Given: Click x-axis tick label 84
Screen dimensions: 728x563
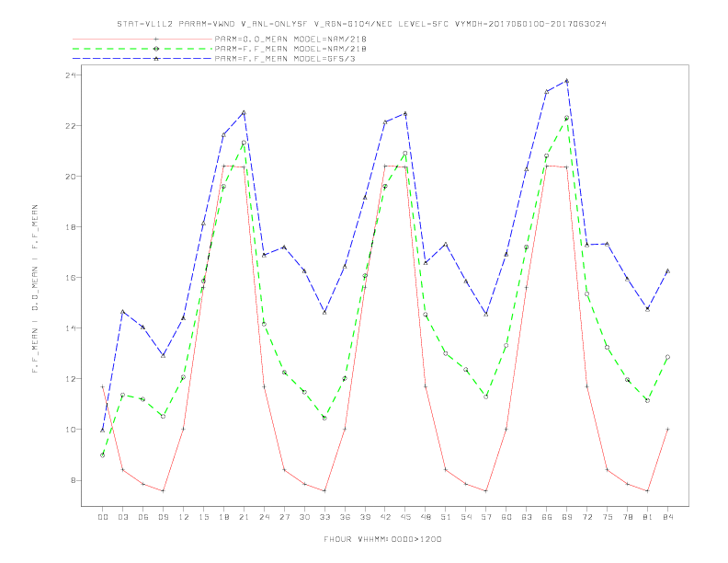Looking at the screenshot, I should point(667,517).
